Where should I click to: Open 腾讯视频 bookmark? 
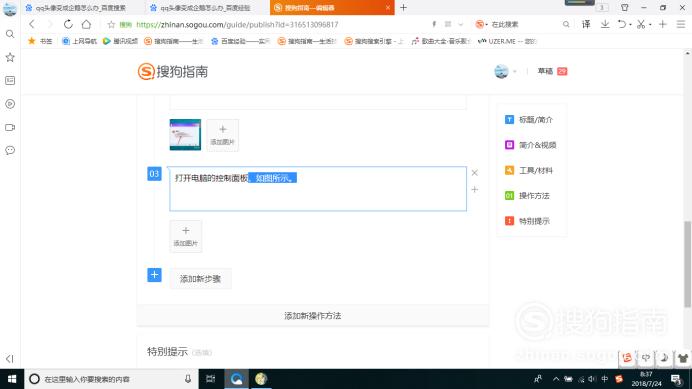(x=120, y=41)
